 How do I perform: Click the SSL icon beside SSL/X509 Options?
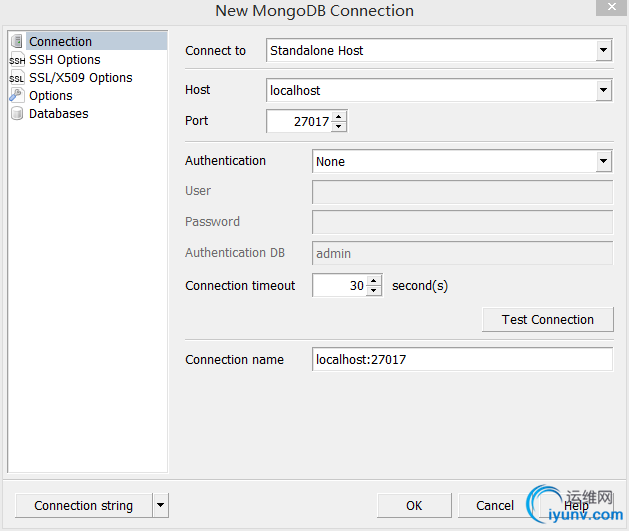tap(17, 77)
